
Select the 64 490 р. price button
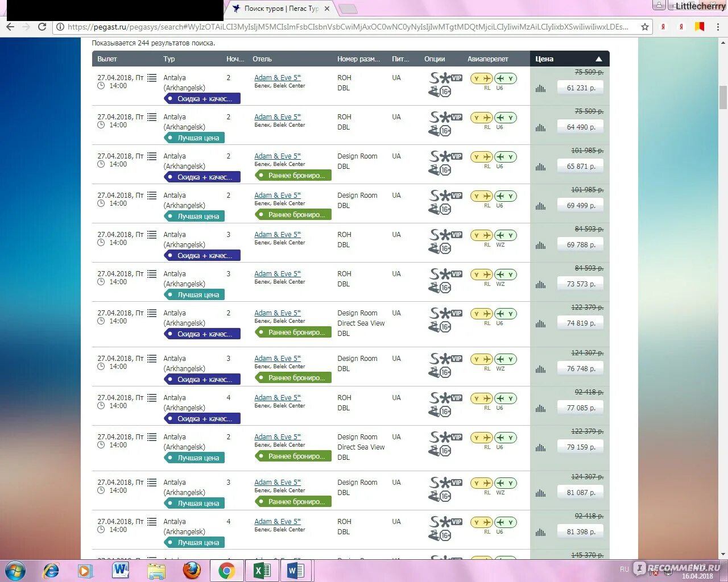pyautogui.click(x=580, y=127)
